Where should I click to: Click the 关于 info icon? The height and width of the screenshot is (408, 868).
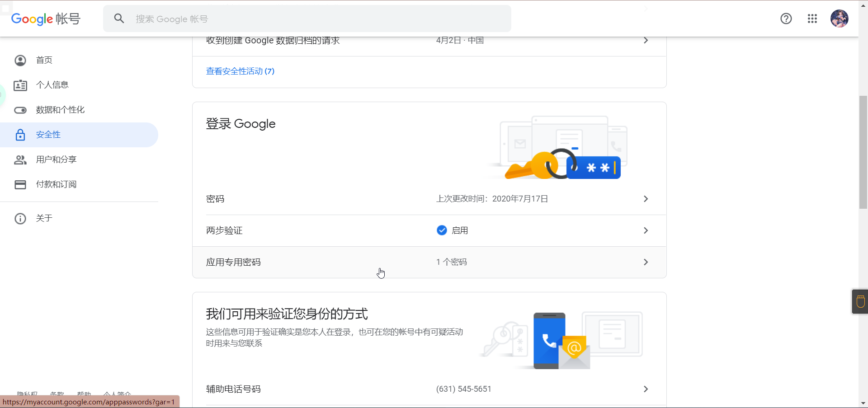coord(20,218)
